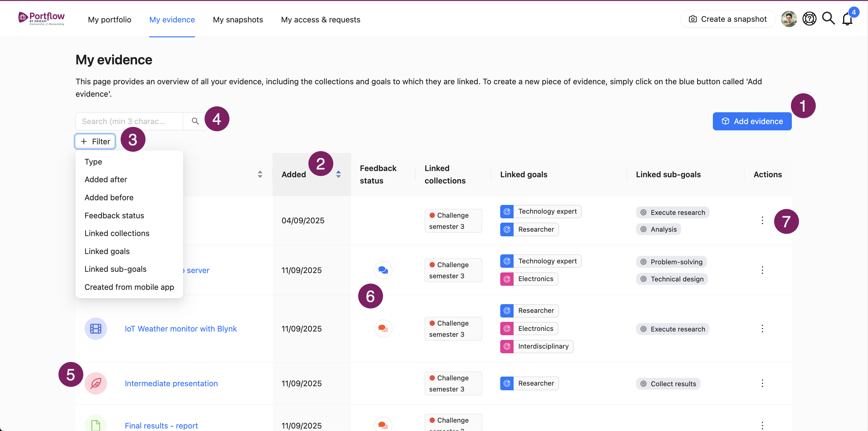Open actions menu for server evidence row

762,270
